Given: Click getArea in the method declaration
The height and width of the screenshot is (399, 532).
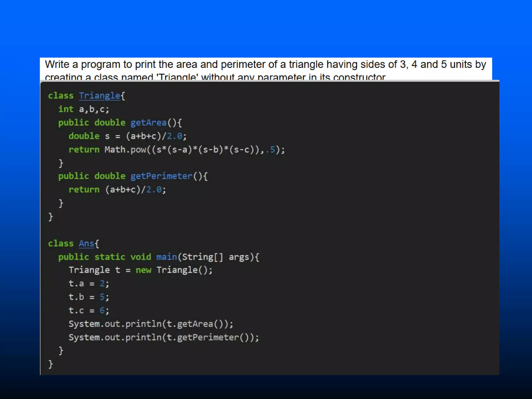Looking at the screenshot, I should point(148,123).
